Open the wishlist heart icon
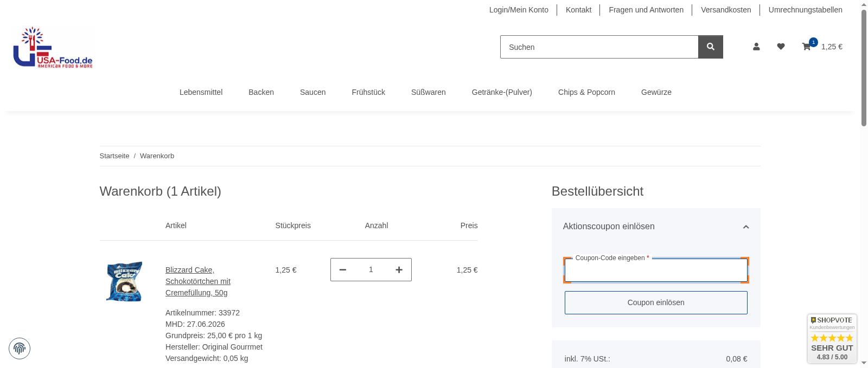The width and height of the screenshot is (868, 368). tap(781, 47)
